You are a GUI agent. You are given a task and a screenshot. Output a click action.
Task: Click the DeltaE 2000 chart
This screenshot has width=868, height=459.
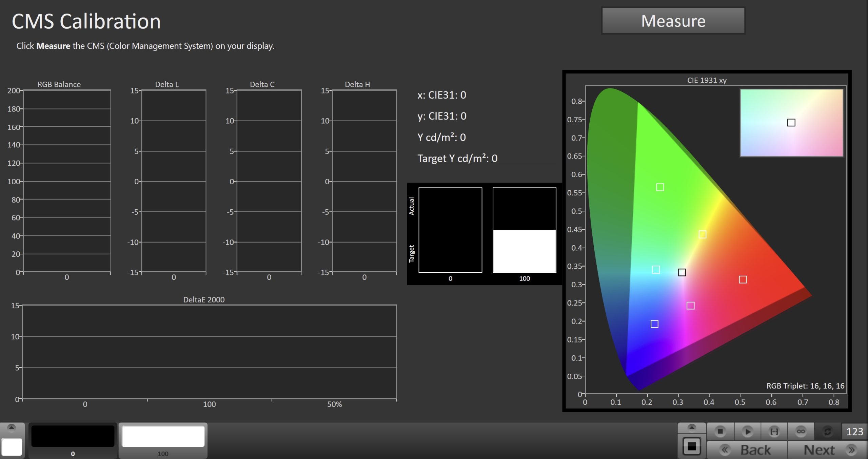click(209, 352)
